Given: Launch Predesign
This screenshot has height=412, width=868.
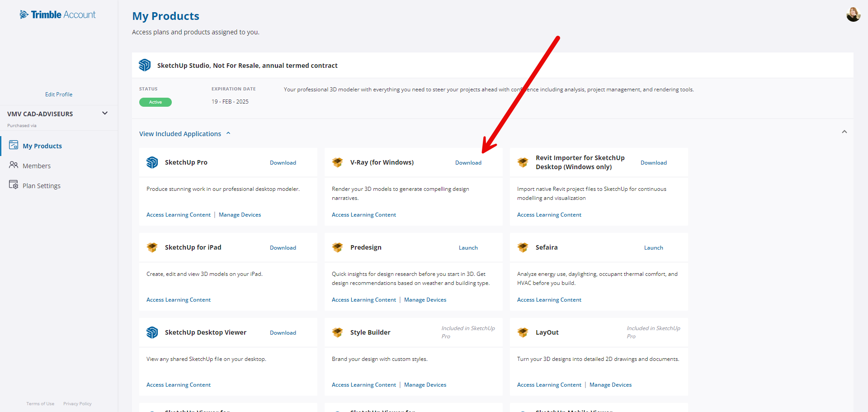Looking at the screenshot, I should (468, 248).
